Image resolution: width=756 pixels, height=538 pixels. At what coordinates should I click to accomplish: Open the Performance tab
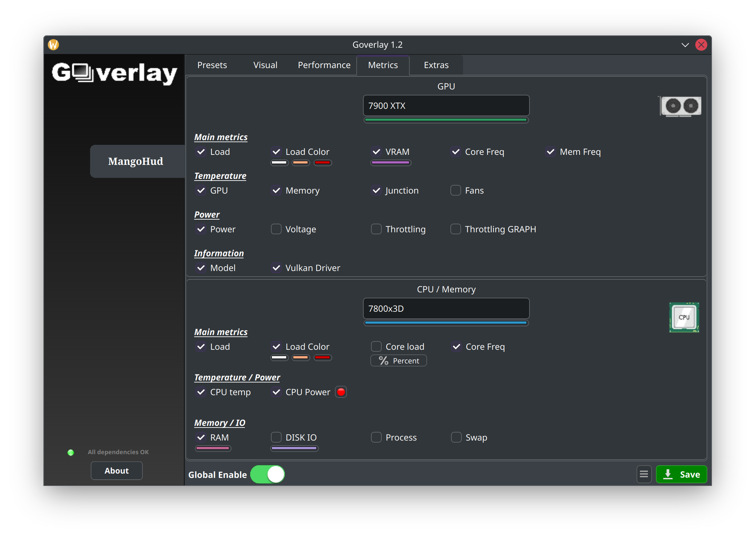coord(324,65)
